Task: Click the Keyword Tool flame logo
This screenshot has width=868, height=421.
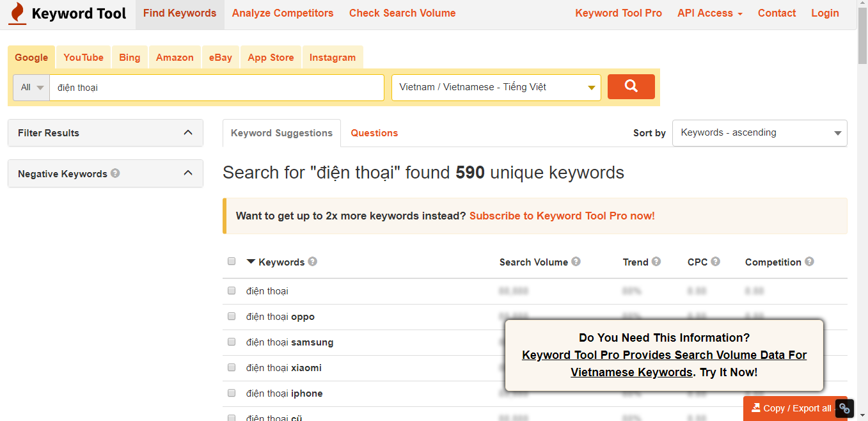Action: click(17, 13)
